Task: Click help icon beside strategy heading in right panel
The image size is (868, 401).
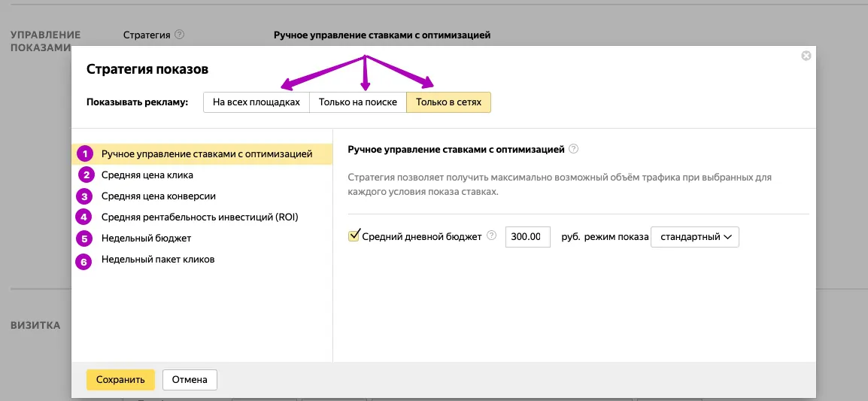Action: [573, 149]
